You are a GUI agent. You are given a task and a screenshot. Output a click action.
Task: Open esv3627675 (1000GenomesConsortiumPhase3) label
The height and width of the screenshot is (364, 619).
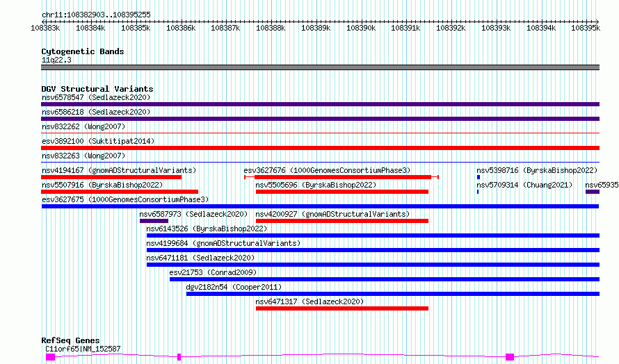pyautogui.click(x=125, y=199)
